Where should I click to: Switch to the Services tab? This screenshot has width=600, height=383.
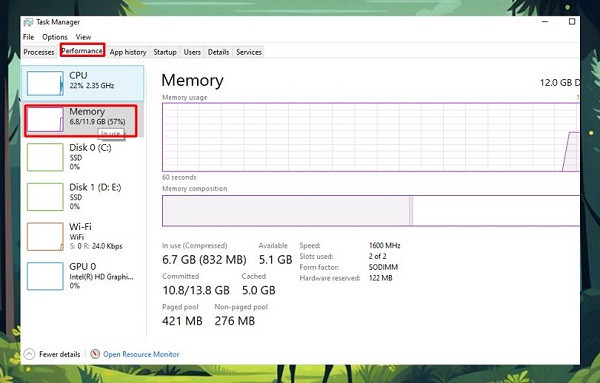point(249,52)
